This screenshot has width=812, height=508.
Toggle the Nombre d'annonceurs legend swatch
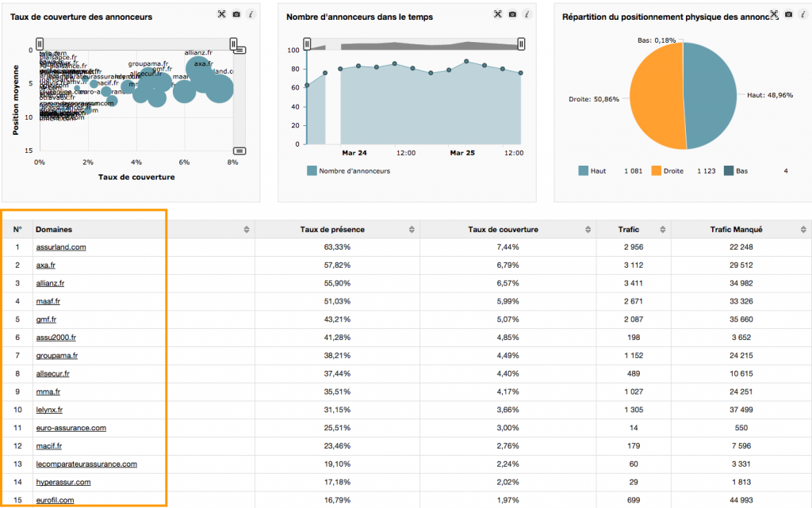coord(312,170)
